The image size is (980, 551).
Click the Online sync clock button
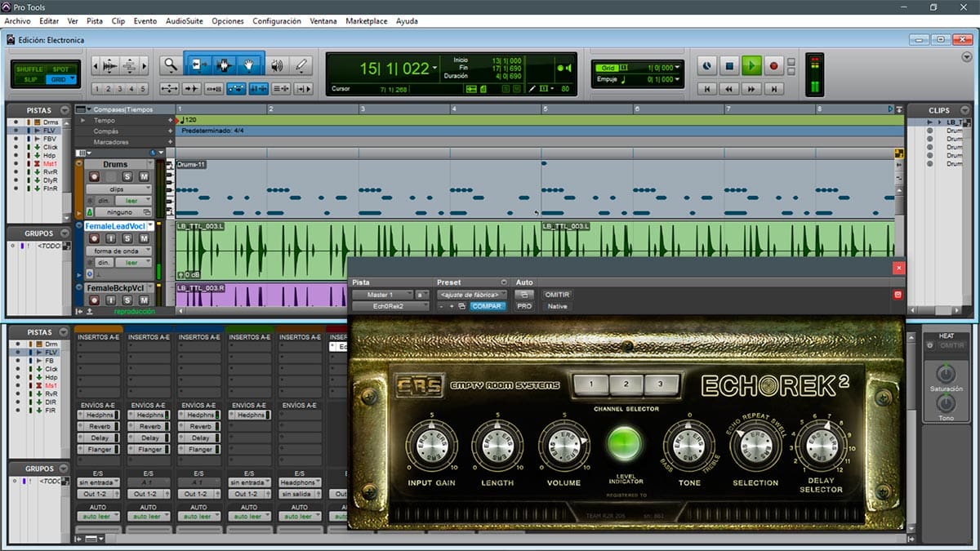tap(708, 65)
